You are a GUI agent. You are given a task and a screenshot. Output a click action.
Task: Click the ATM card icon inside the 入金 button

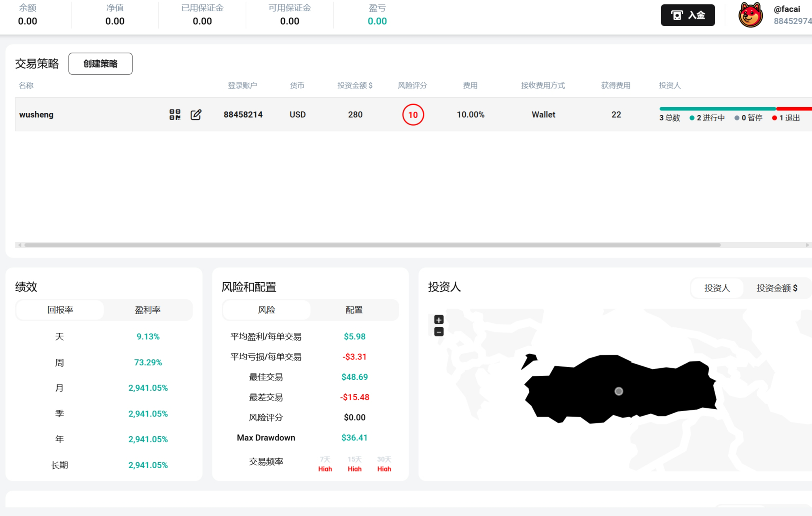click(676, 15)
